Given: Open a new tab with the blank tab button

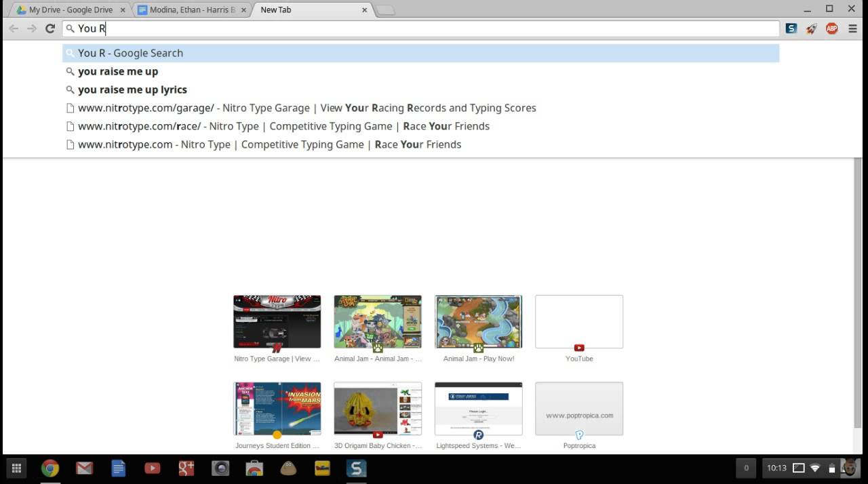Looking at the screenshot, I should (385, 10).
